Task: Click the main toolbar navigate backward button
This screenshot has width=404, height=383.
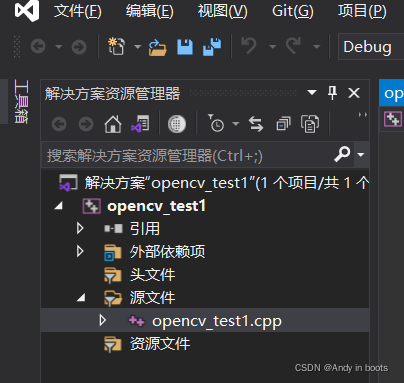Action: (38, 46)
